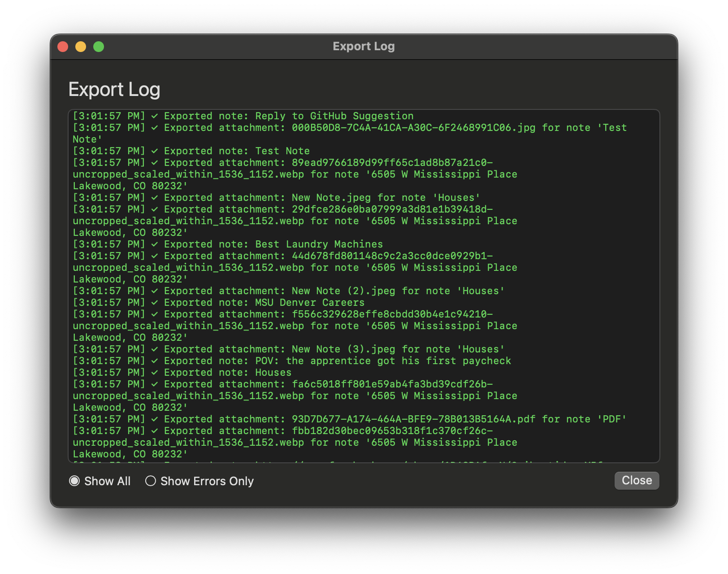Click the checkmark on the MSU Denver Careers line

click(x=155, y=303)
